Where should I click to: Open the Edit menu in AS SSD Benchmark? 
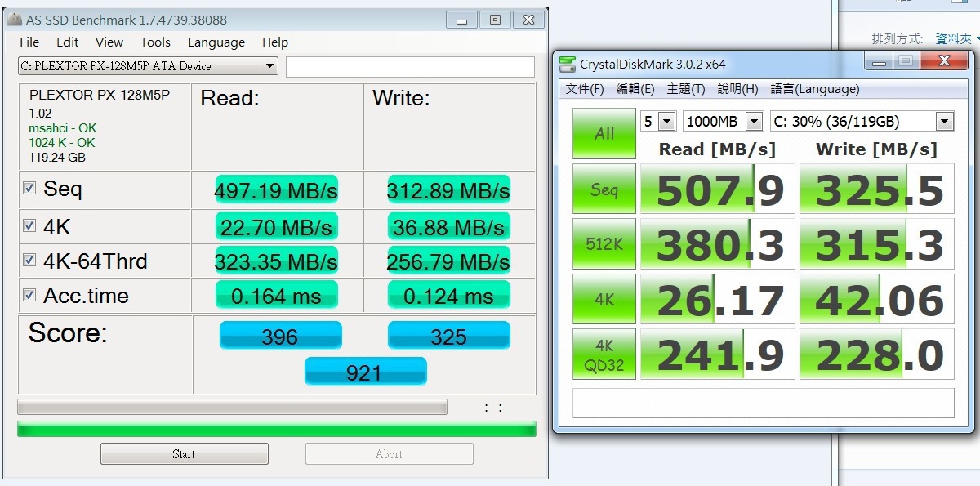click(x=68, y=42)
